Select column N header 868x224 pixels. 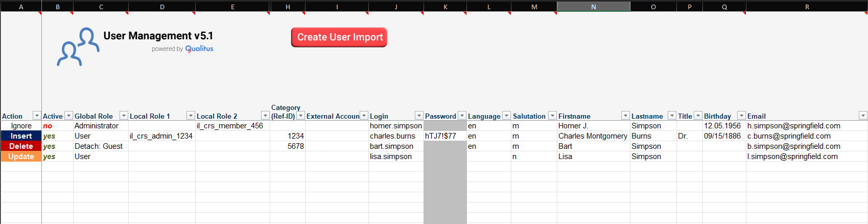click(593, 7)
